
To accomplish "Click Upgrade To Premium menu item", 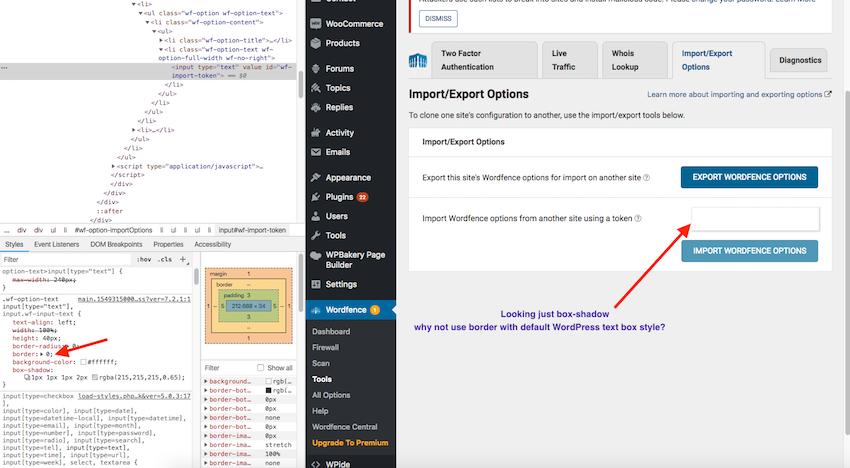I will click(350, 443).
